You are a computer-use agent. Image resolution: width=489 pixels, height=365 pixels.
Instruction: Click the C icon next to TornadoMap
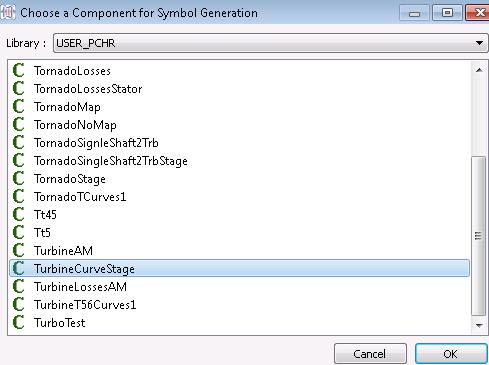coord(18,107)
